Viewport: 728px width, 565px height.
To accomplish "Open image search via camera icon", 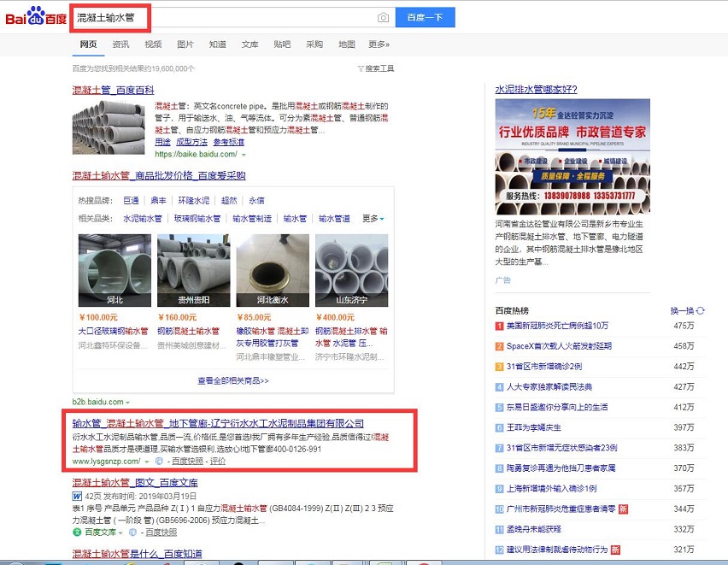I will coord(383,18).
